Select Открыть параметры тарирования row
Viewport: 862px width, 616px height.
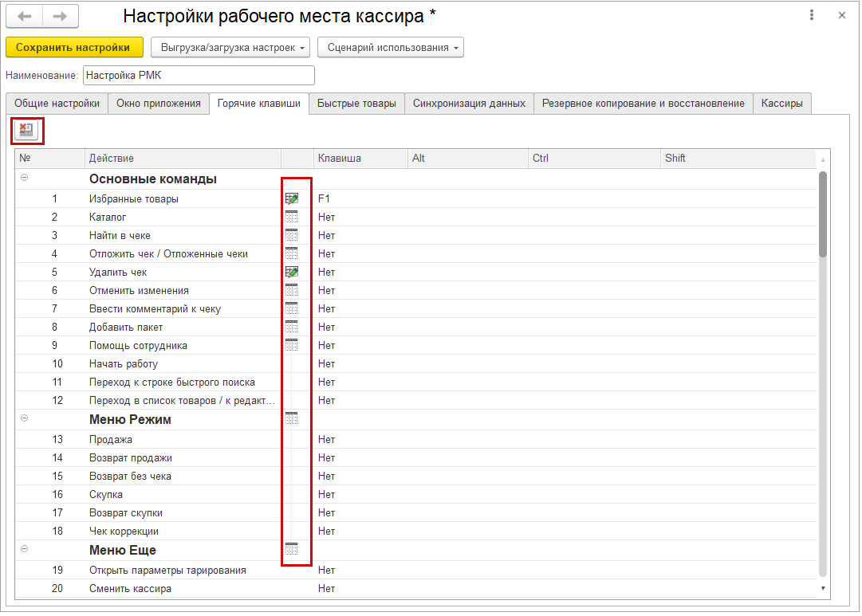[416, 571]
